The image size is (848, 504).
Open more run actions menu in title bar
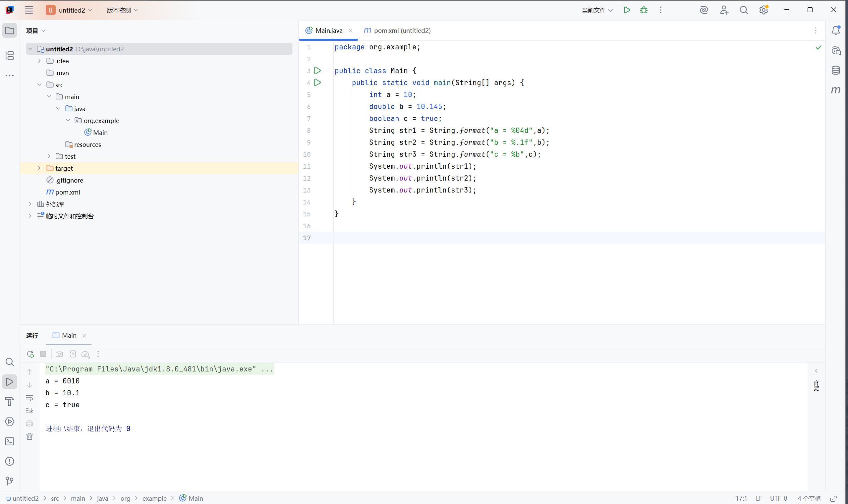[660, 10]
